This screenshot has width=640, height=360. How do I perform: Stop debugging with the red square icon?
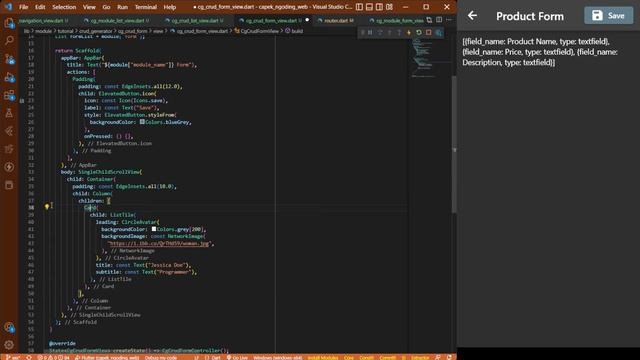[428, 32]
